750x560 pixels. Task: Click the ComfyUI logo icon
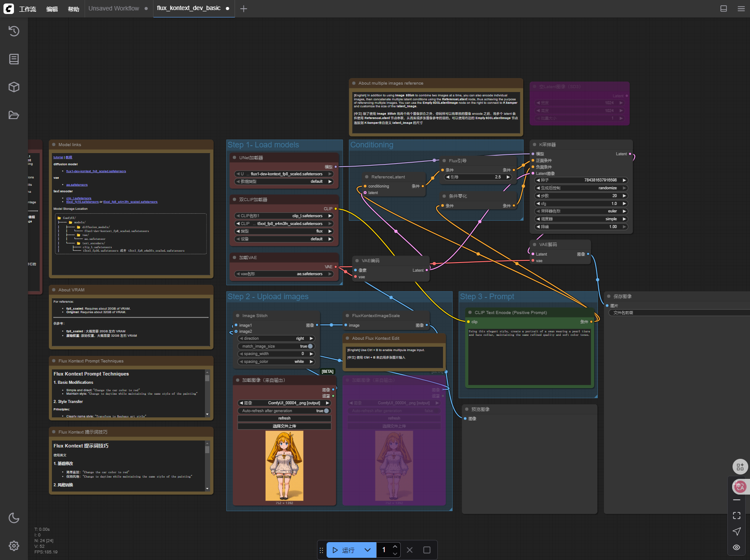(9, 8)
